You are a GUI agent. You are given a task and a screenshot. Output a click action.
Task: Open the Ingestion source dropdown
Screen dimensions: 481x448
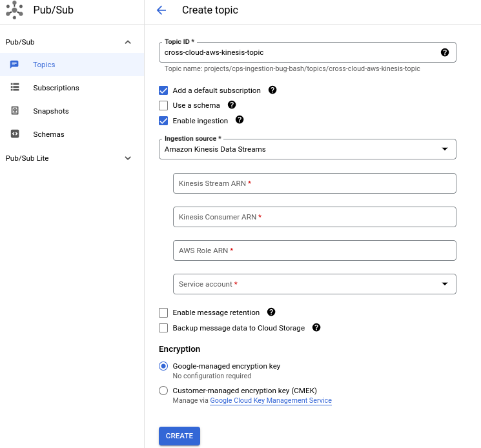click(307, 149)
